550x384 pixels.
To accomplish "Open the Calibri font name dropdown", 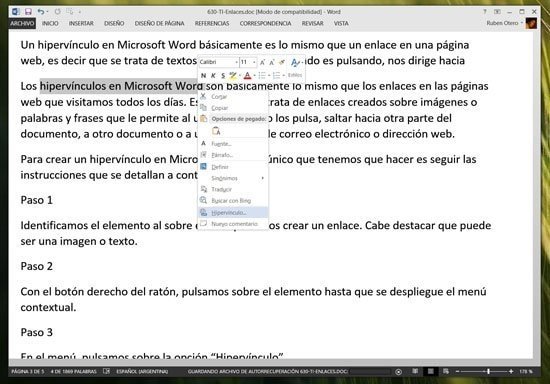I will (x=219, y=62).
